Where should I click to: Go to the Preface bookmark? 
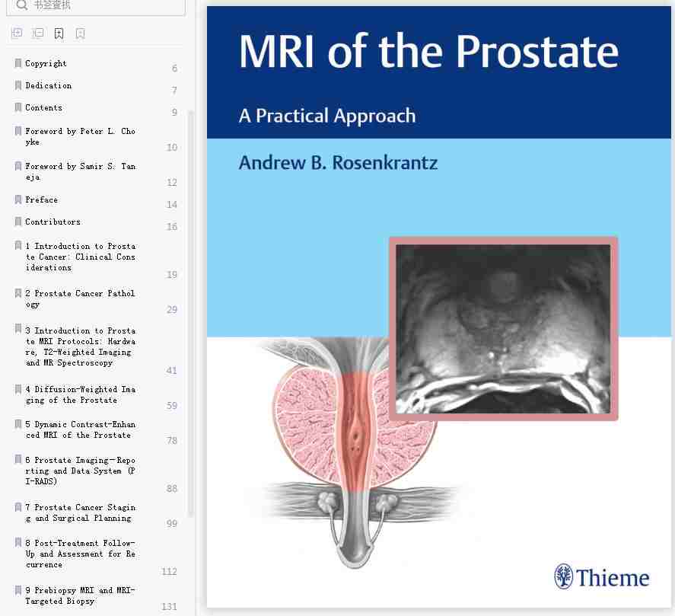(x=41, y=199)
